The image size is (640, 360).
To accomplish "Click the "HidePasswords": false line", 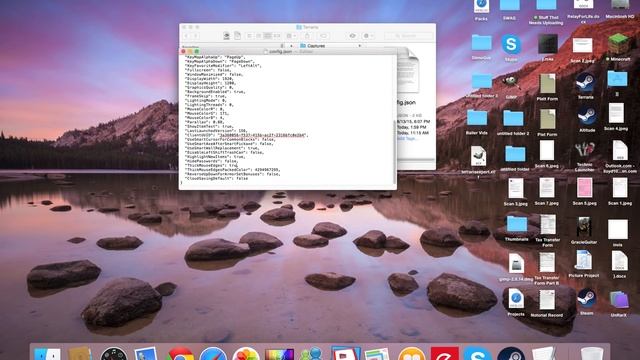I will point(212,161).
